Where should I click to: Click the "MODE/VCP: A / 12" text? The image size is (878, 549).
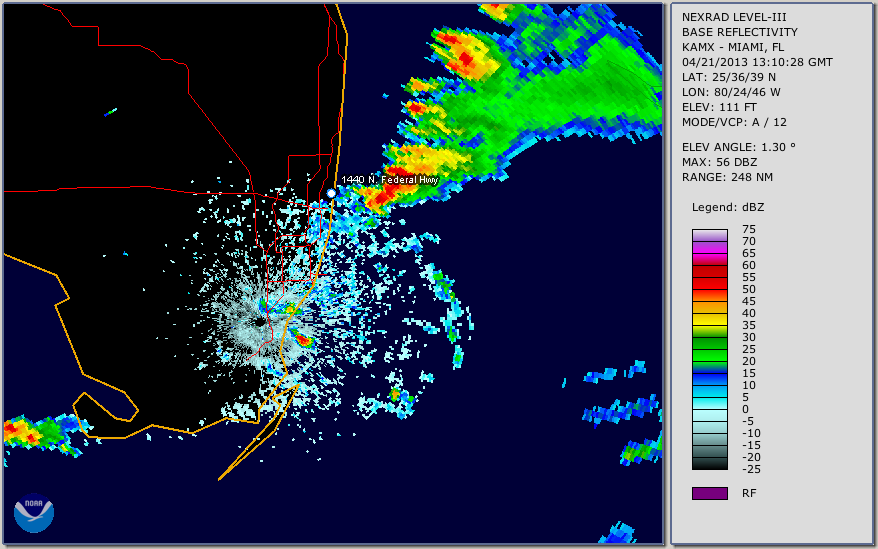click(734, 122)
